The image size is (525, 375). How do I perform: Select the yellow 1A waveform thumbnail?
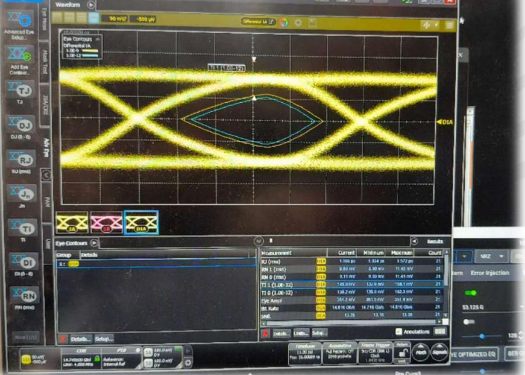tap(72, 223)
